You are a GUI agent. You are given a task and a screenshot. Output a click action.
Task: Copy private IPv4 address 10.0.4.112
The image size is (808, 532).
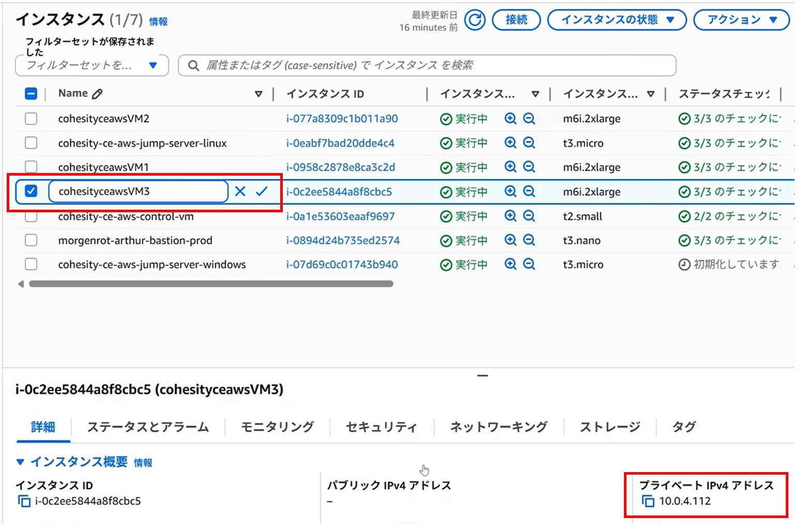tap(648, 501)
